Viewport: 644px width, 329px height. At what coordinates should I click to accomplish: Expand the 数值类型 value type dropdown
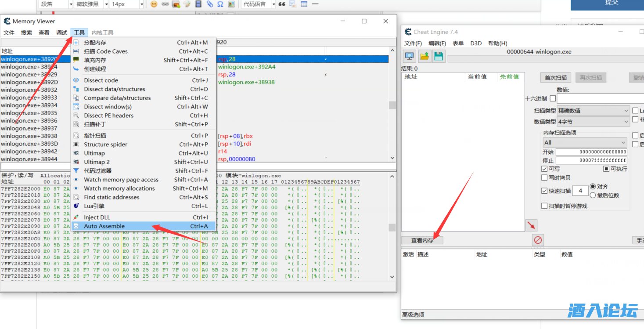click(594, 122)
